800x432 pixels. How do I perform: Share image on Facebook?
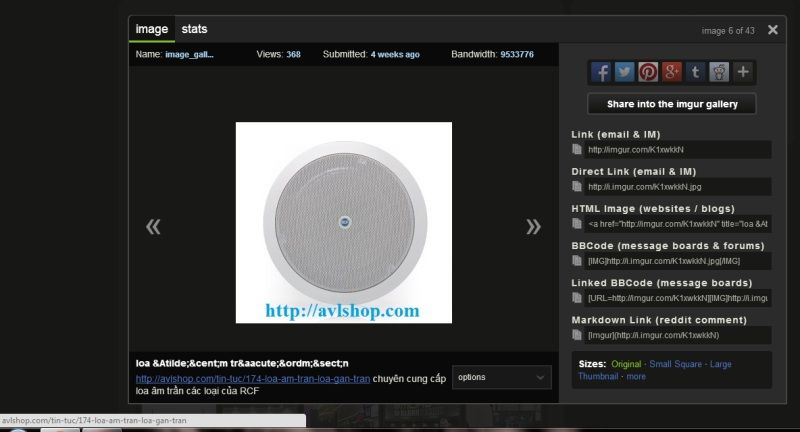[601, 72]
